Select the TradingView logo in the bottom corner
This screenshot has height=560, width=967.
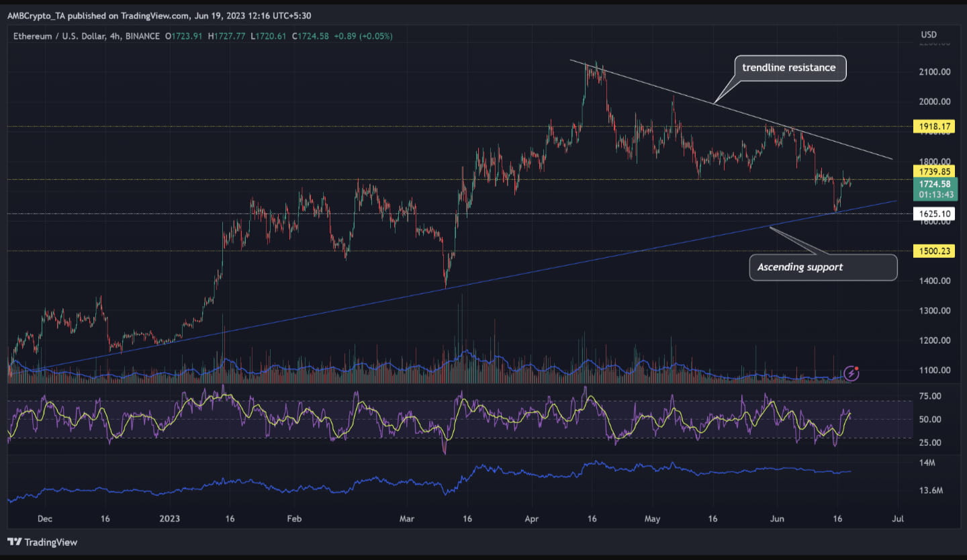42,542
